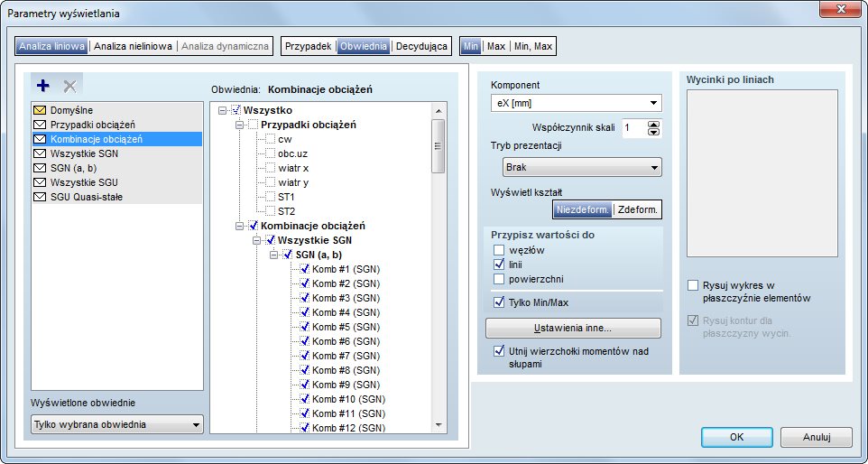This screenshot has height=464, width=868.
Task: Click envelope icon beside Wszystkie SGU
Action: 40,182
